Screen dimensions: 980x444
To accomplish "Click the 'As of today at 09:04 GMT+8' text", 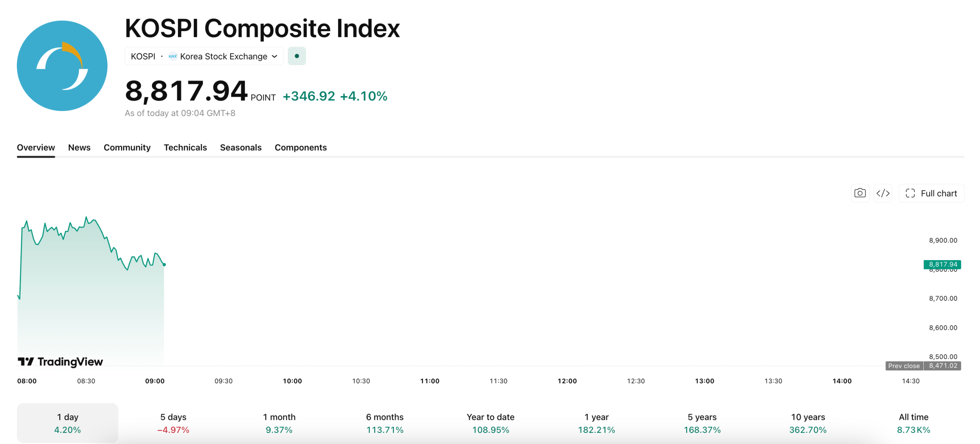I will (x=180, y=113).
